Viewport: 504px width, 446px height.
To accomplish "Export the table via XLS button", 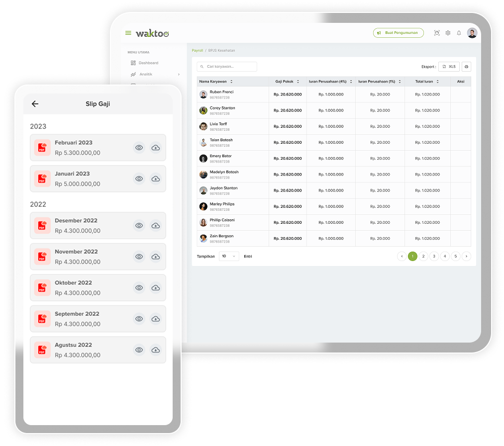I will (x=449, y=67).
